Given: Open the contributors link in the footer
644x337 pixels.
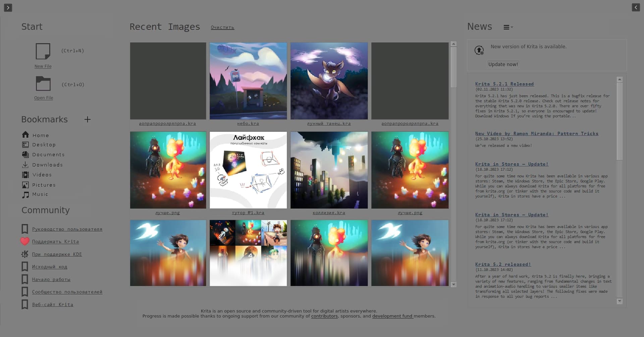Looking at the screenshot, I should 324,316.
